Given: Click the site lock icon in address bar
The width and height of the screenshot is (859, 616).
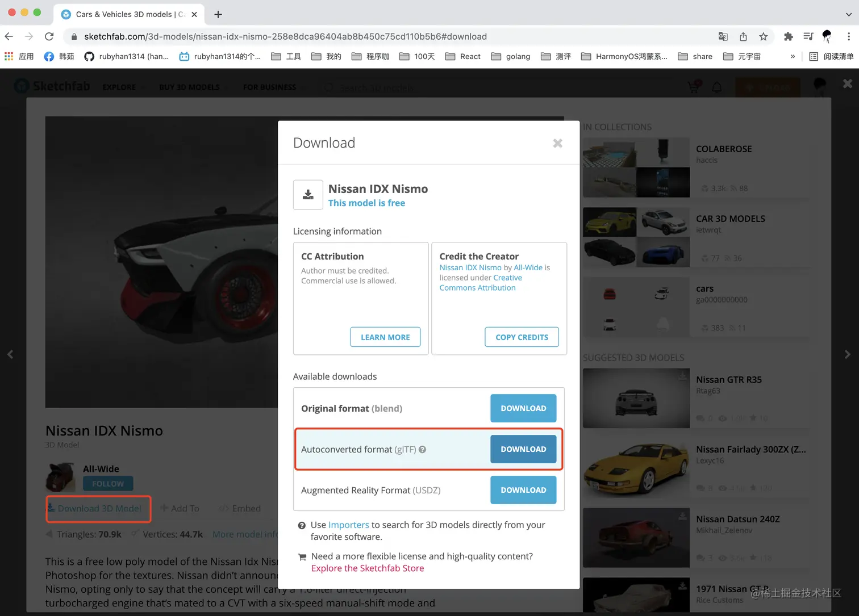Looking at the screenshot, I should [x=74, y=36].
